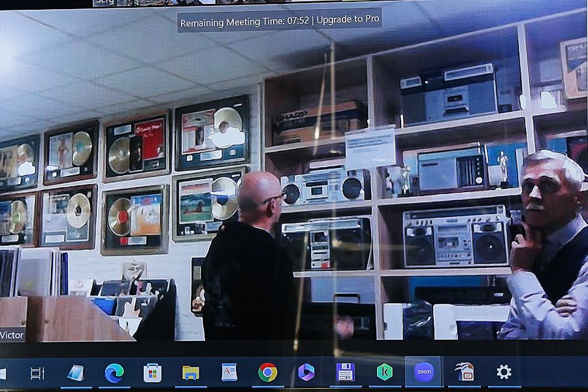Open Microsoft Store from the taskbar

tap(152, 373)
